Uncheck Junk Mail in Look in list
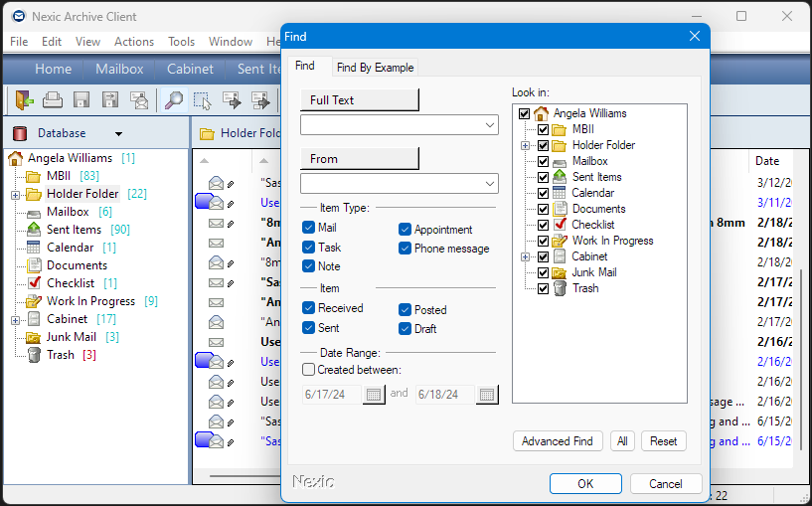This screenshot has height=506, width=812. click(x=543, y=272)
